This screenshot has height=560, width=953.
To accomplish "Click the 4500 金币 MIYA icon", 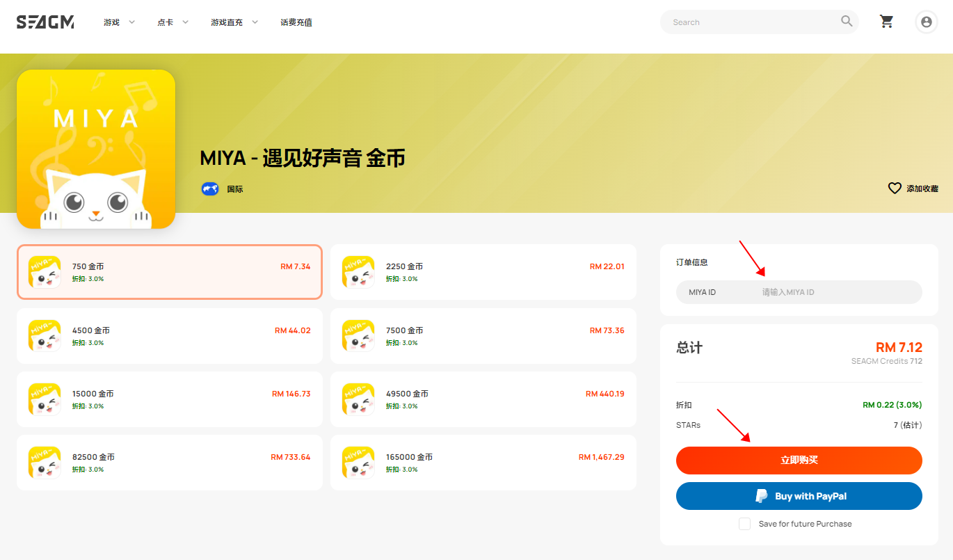I will [45, 336].
